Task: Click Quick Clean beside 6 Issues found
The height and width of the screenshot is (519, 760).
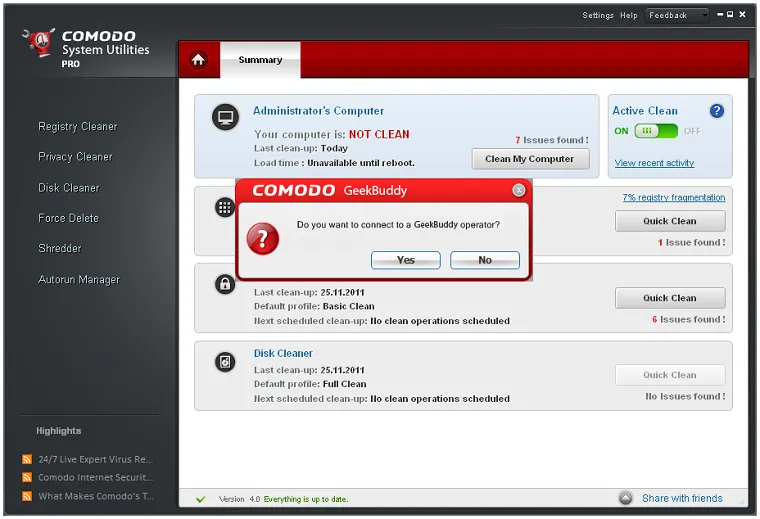Action: coord(670,298)
